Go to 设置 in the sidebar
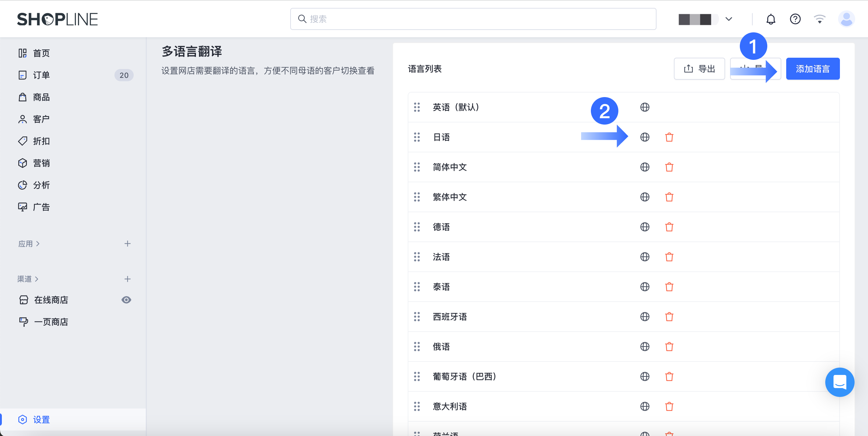Screen dimensions: 868x436 point(42,420)
